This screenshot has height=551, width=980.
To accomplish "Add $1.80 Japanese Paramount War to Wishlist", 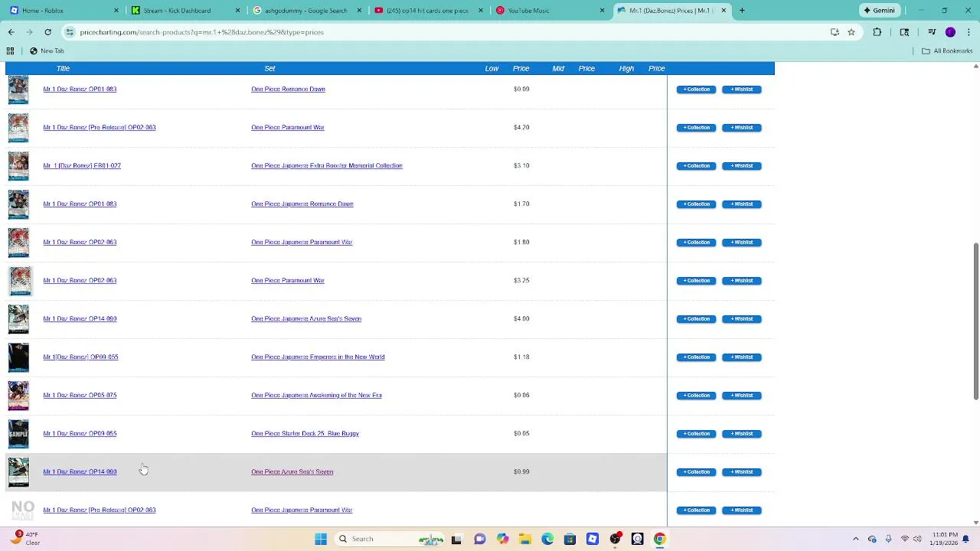I will pyautogui.click(x=741, y=243).
